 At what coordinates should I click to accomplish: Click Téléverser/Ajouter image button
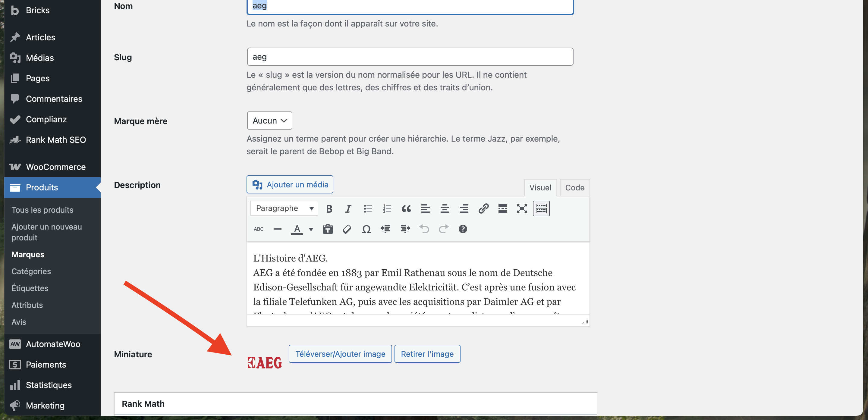[x=340, y=354]
